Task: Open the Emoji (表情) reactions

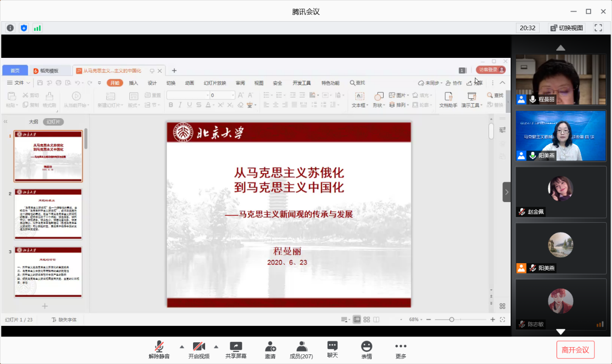Action: coord(366,347)
